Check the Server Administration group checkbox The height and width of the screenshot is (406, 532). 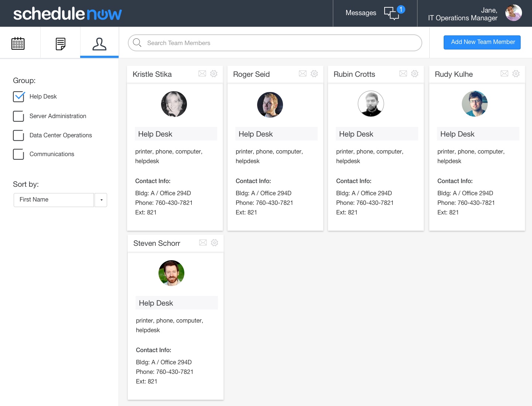(x=18, y=116)
